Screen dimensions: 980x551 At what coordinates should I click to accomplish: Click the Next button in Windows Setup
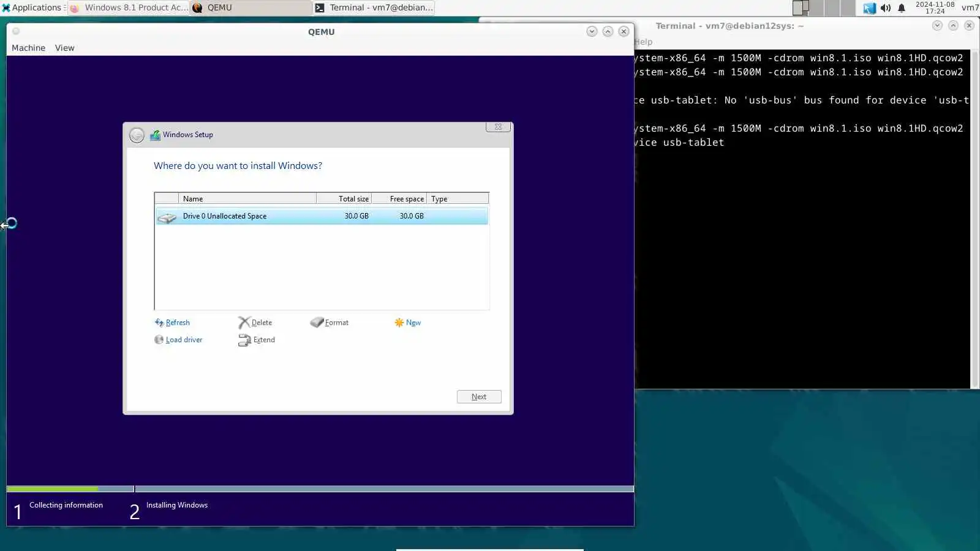click(479, 397)
